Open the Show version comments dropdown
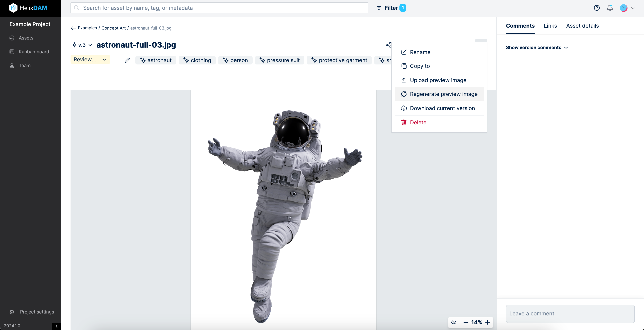 pyautogui.click(x=536, y=47)
